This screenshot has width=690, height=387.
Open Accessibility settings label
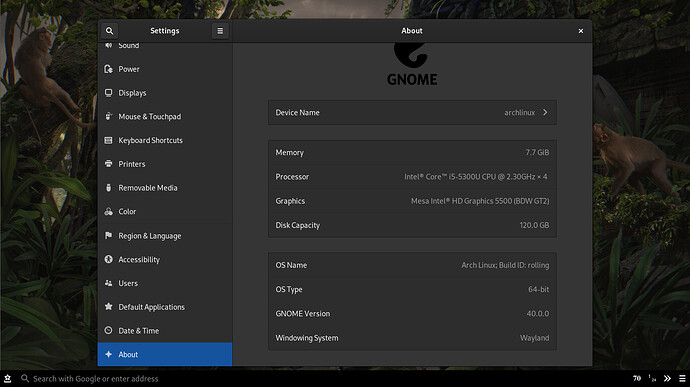click(x=139, y=260)
